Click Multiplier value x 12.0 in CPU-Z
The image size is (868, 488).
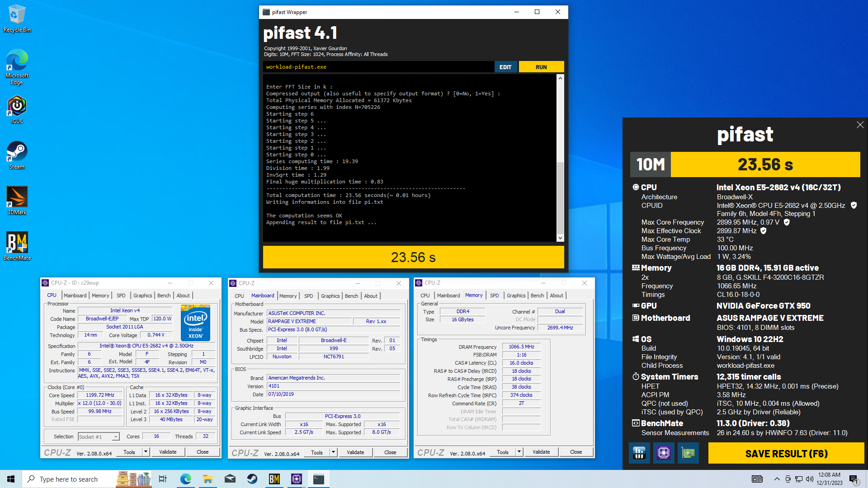99,403
